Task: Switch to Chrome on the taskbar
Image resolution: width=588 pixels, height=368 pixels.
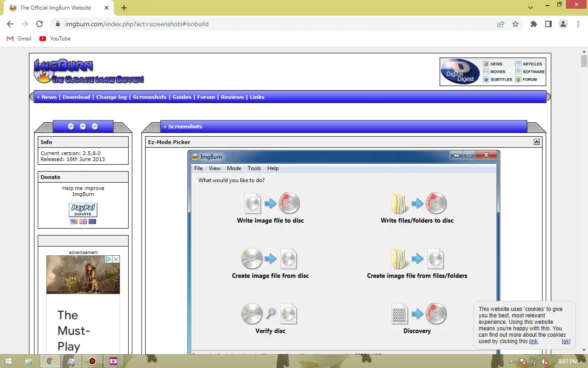Action: click(50, 361)
